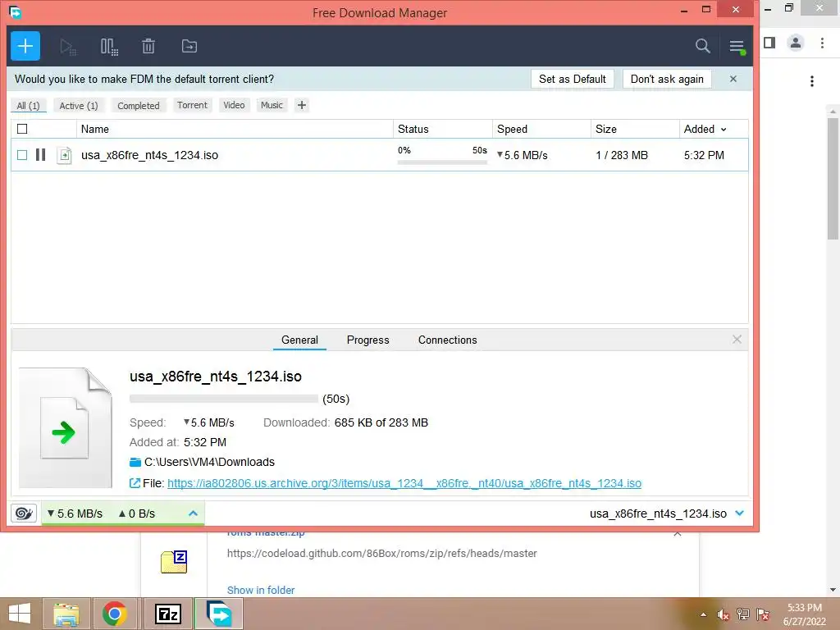Click the external link icon before File
840x630 pixels.
[x=135, y=483]
